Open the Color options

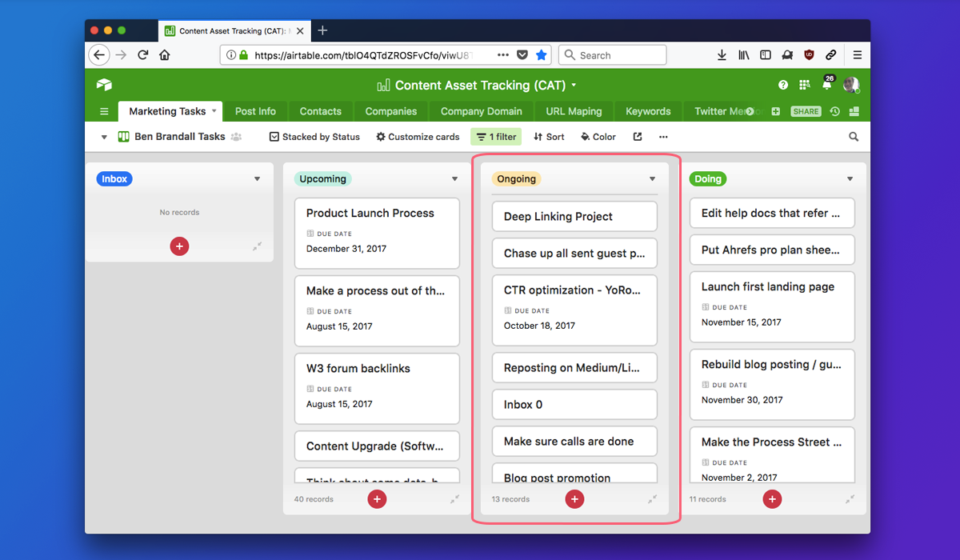pyautogui.click(x=598, y=137)
